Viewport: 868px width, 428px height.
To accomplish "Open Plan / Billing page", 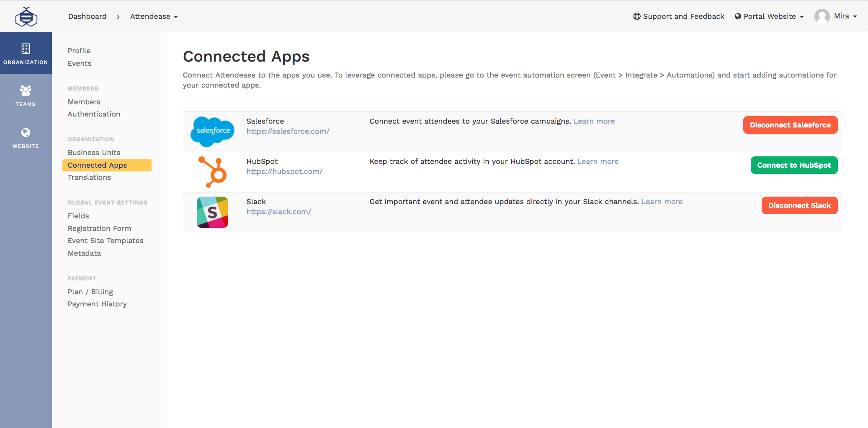I will (90, 292).
